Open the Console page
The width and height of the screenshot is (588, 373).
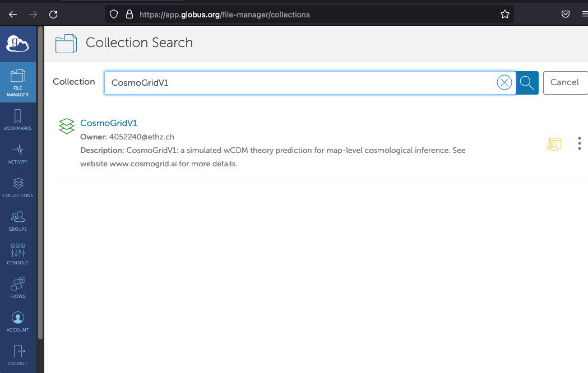17,254
